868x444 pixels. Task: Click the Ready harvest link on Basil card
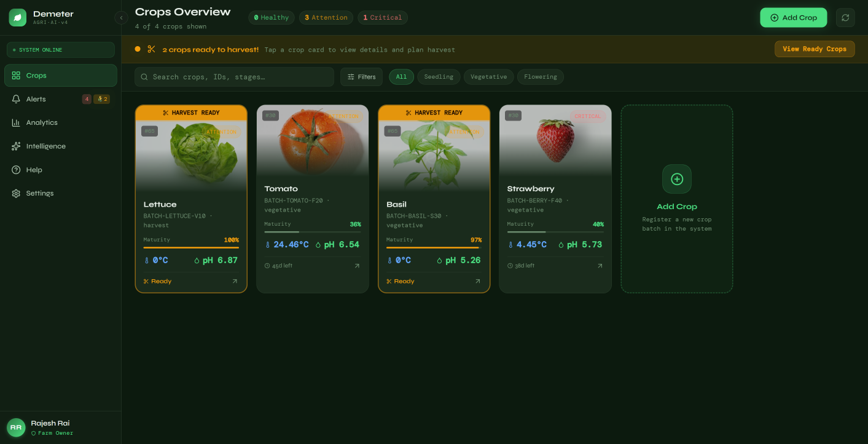(x=401, y=281)
